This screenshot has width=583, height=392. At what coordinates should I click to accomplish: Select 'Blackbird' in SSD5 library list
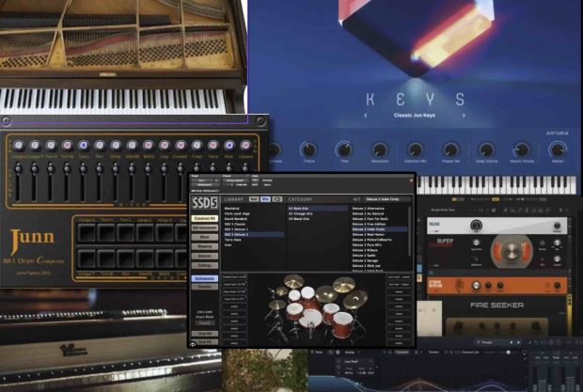click(231, 209)
